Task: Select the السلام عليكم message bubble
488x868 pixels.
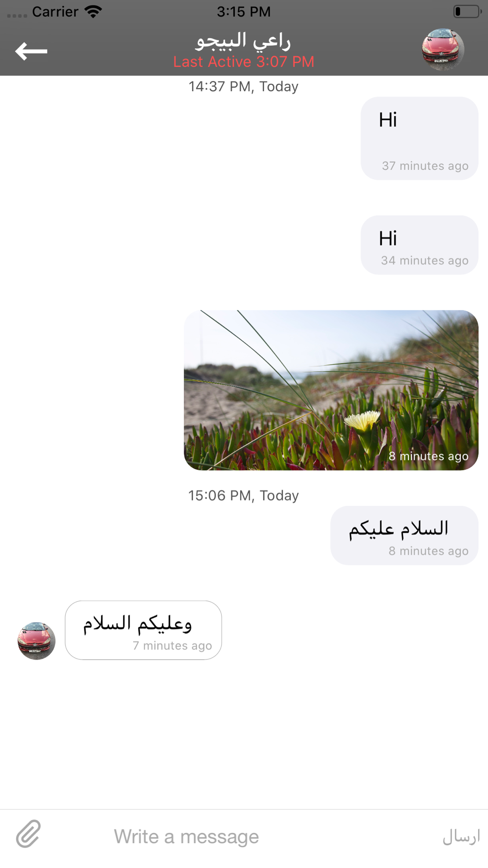Action: pyautogui.click(x=404, y=536)
